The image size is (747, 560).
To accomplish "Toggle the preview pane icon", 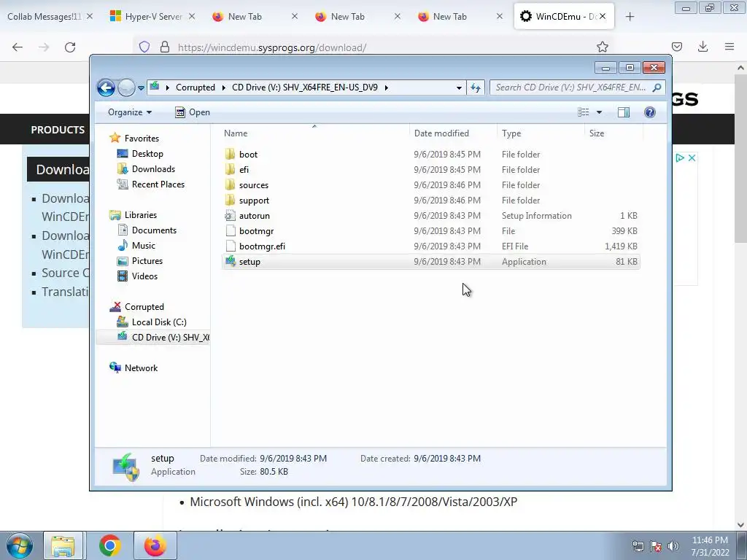I will [x=624, y=112].
